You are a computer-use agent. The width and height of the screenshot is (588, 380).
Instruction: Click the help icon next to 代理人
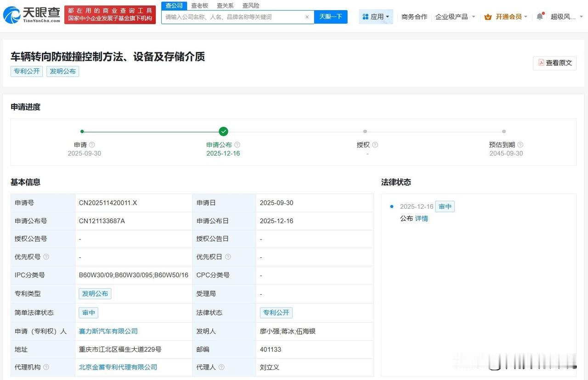pyautogui.click(x=221, y=367)
